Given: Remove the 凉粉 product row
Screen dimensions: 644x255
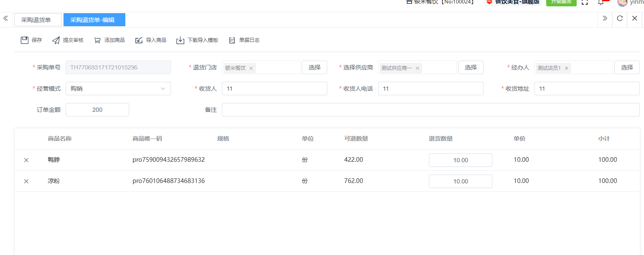Looking at the screenshot, I should pos(26,181).
